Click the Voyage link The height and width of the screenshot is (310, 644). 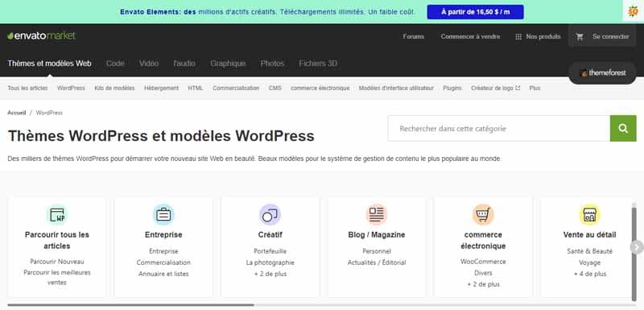click(x=589, y=262)
